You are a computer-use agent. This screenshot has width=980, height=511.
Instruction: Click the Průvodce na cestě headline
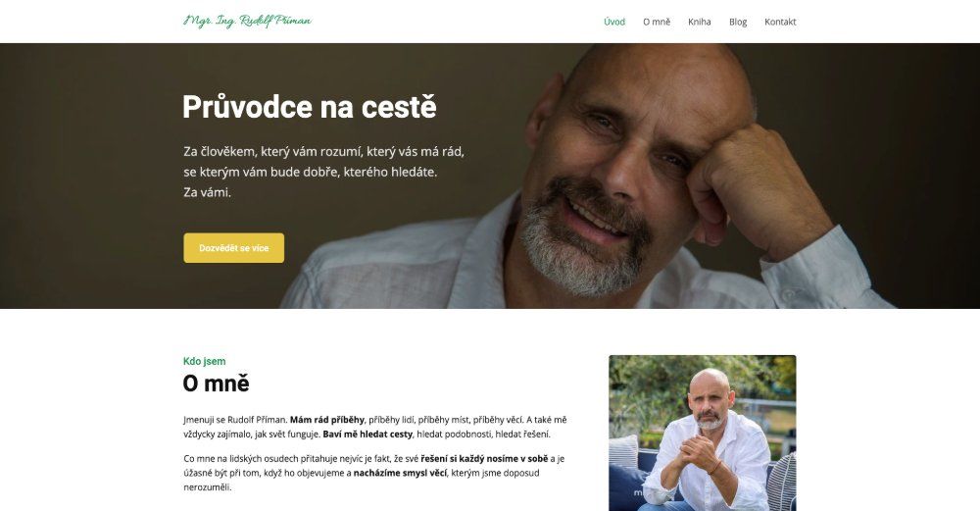coord(310,107)
